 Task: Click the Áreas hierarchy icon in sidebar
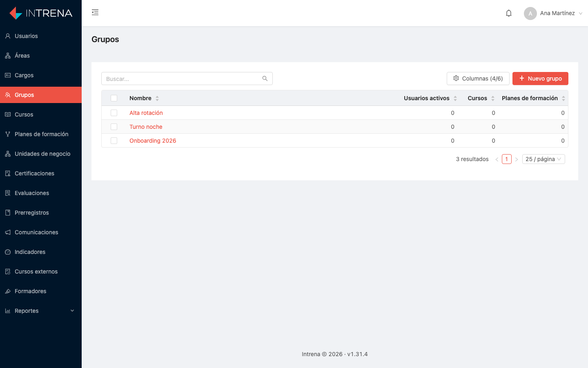tap(8, 56)
